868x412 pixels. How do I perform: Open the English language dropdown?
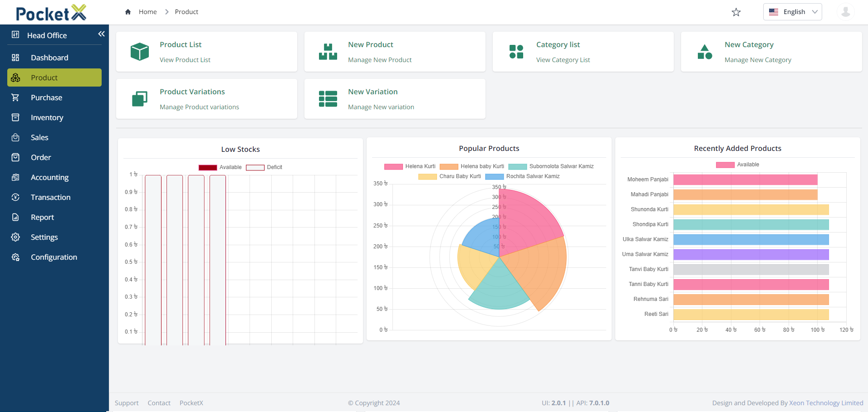click(792, 12)
